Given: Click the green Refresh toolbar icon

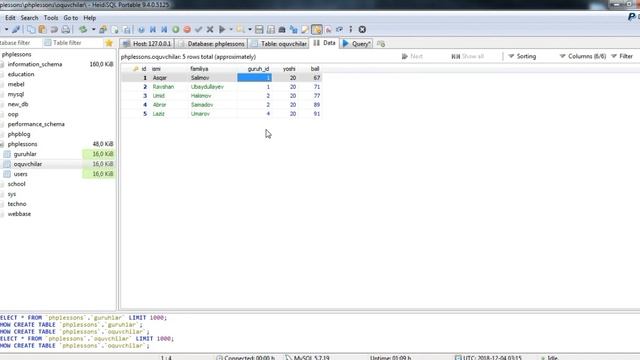Looking at the screenshot, I should 83,29.
